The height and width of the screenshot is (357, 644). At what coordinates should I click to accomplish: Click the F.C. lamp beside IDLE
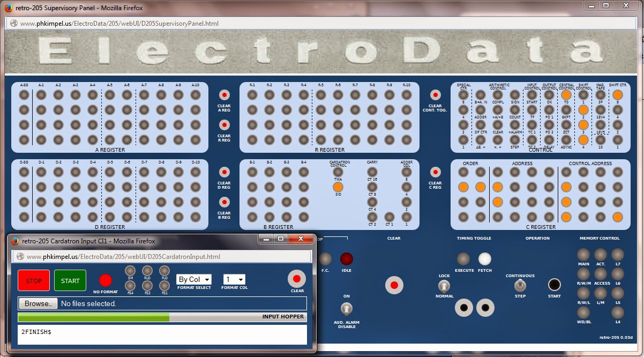click(325, 259)
